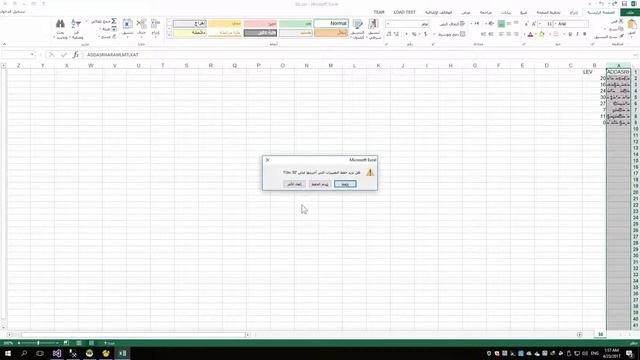Click the Save button in the dialog
The image size is (640, 360).
point(345,184)
